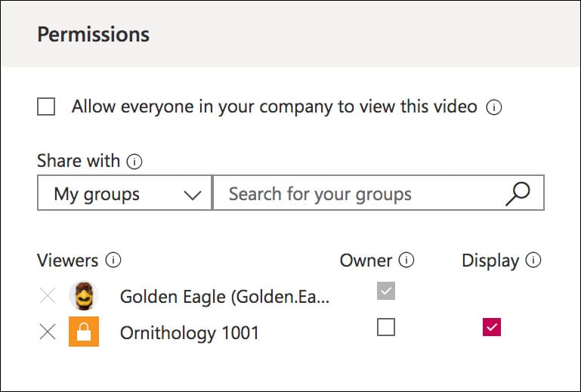Viewport: 581px width, 392px height.
Task: Remove Golden Eagle from viewers
Action: tap(48, 296)
